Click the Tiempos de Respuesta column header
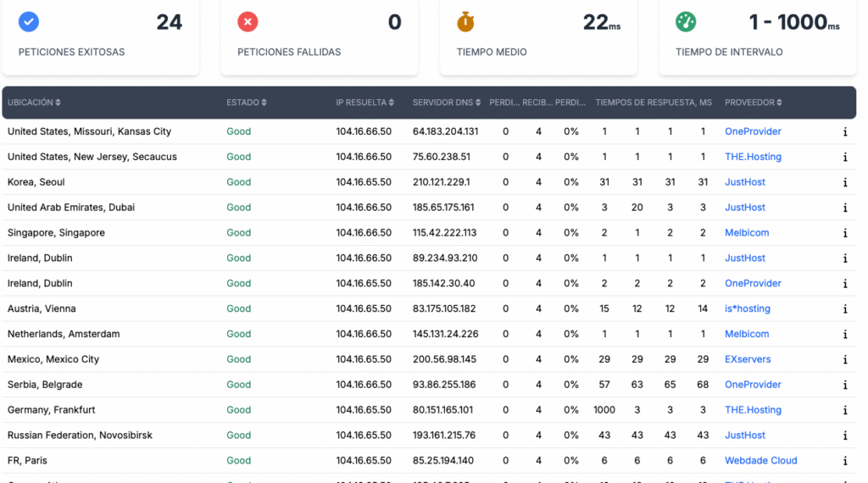Screen dimensions: 868x483 click(x=654, y=103)
